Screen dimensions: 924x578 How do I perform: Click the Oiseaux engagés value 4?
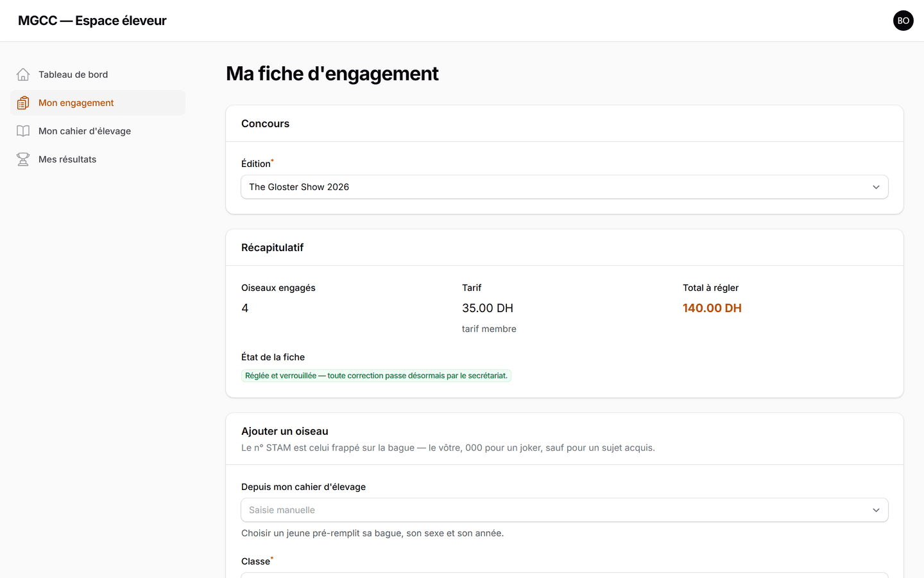(245, 308)
